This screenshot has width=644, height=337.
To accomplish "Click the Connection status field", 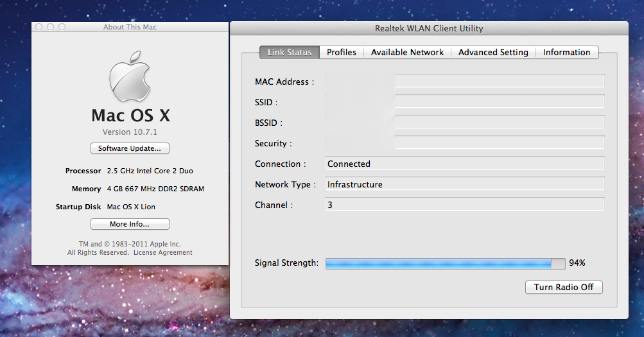I will 464,164.
